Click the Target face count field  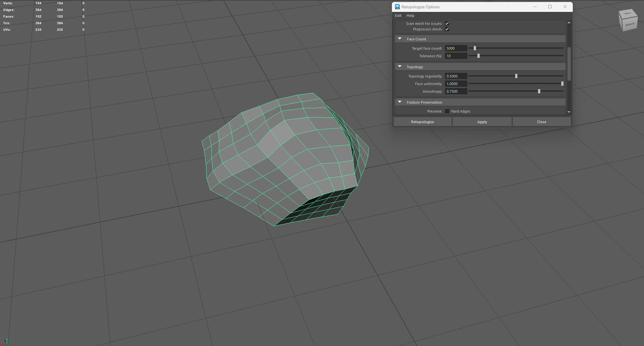pos(456,48)
